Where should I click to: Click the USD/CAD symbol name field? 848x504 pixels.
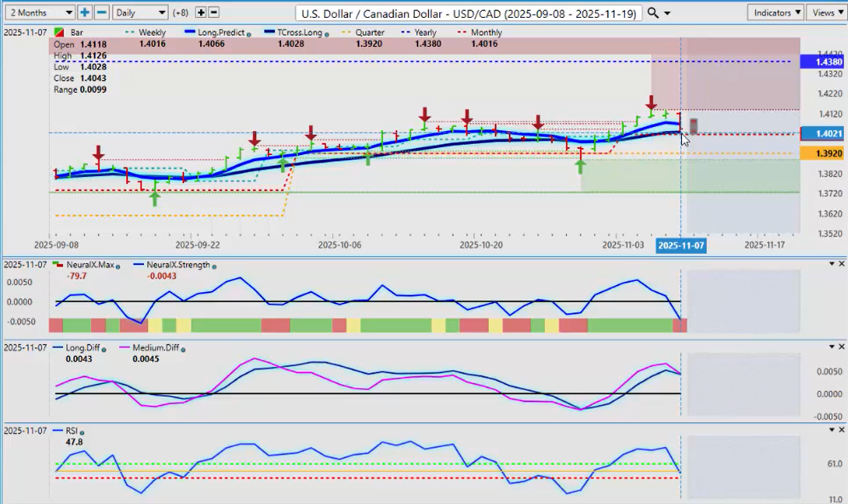tap(468, 14)
